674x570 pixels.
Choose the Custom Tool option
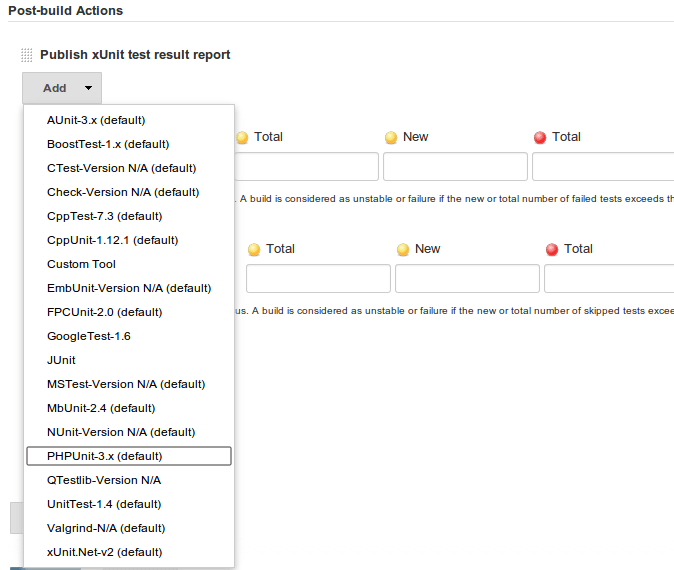point(129,264)
